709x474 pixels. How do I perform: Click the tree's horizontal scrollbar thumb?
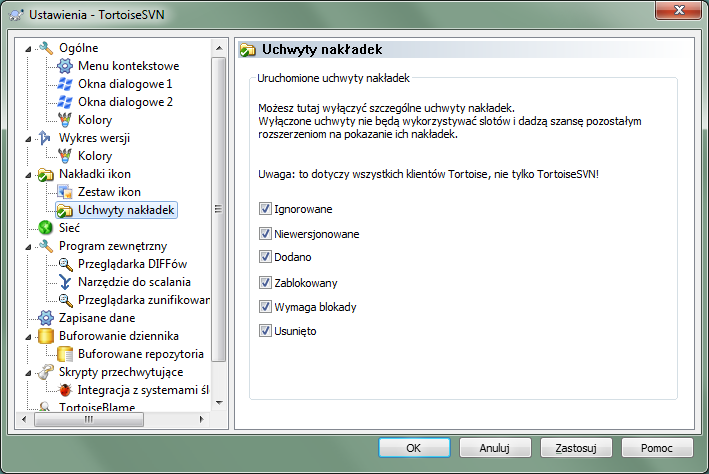click(89, 419)
